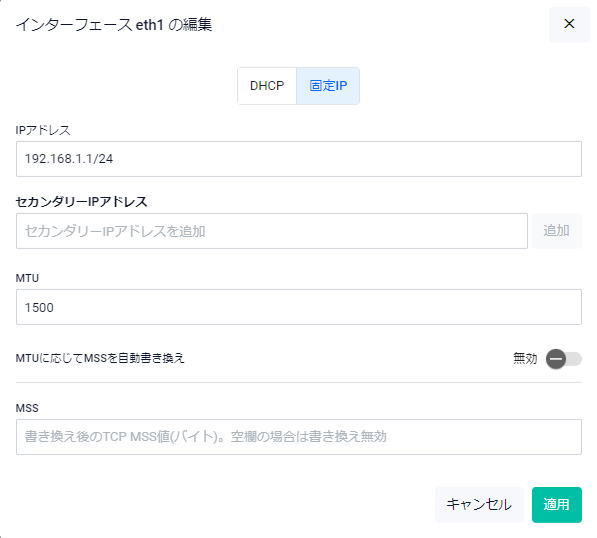
Task: Click the MSS field label
Action: (x=27, y=408)
